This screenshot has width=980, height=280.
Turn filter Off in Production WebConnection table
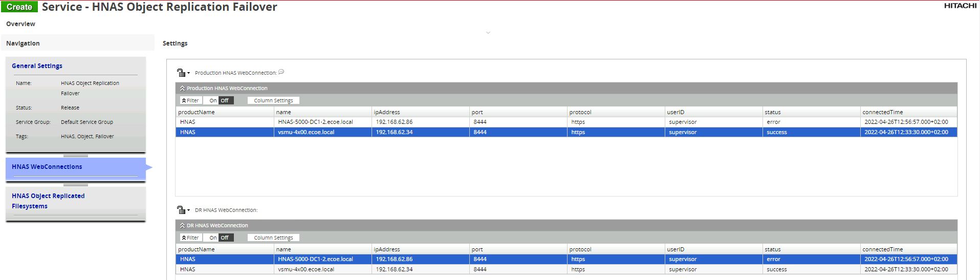point(225,100)
